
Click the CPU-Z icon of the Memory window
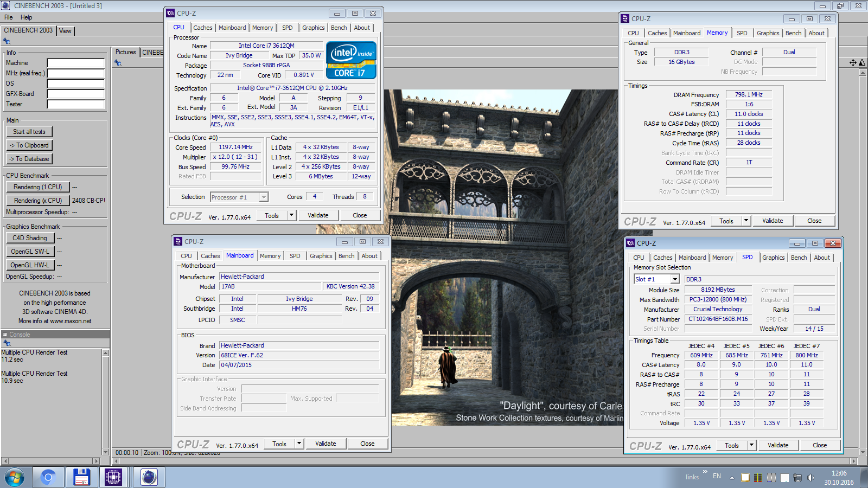pyautogui.click(x=625, y=18)
